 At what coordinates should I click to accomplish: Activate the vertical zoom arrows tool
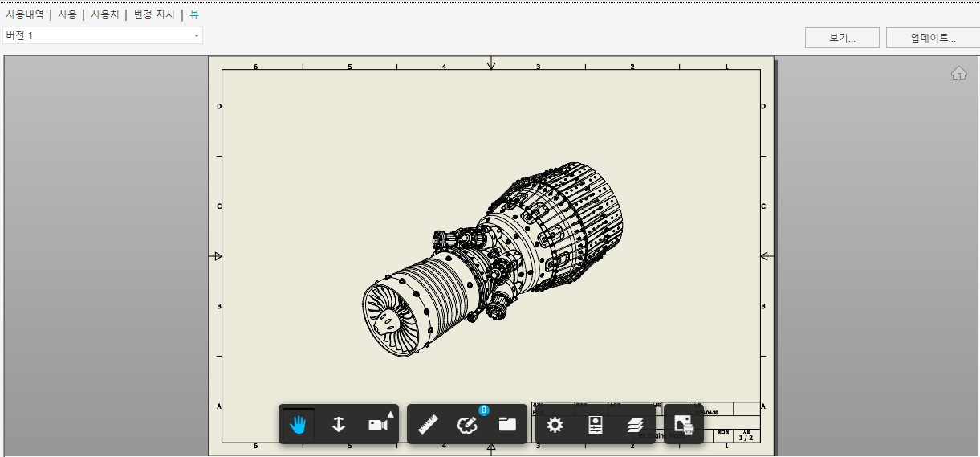click(x=338, y=424)
